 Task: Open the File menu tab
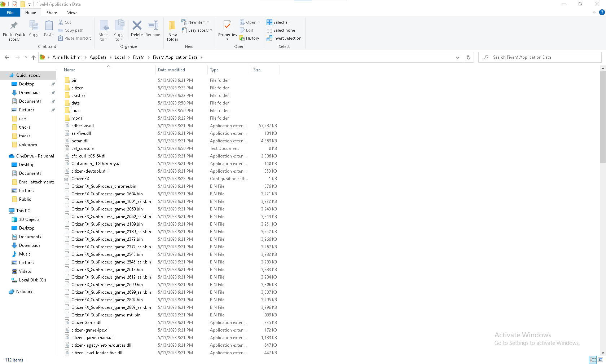tap(10, 13)
